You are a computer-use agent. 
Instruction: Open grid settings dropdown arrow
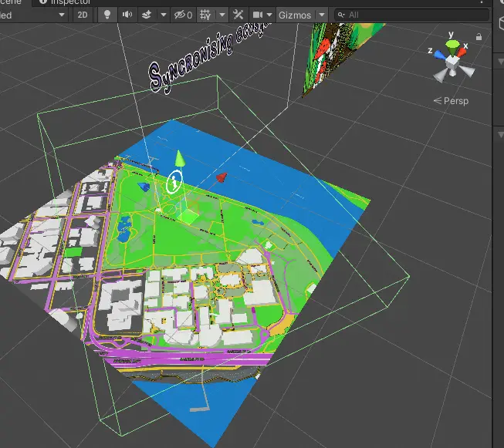coord(222,15)
